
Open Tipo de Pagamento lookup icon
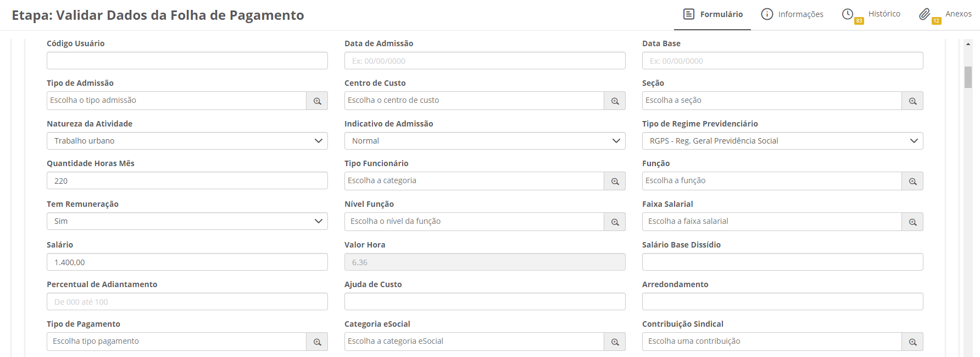pos(317,342)
